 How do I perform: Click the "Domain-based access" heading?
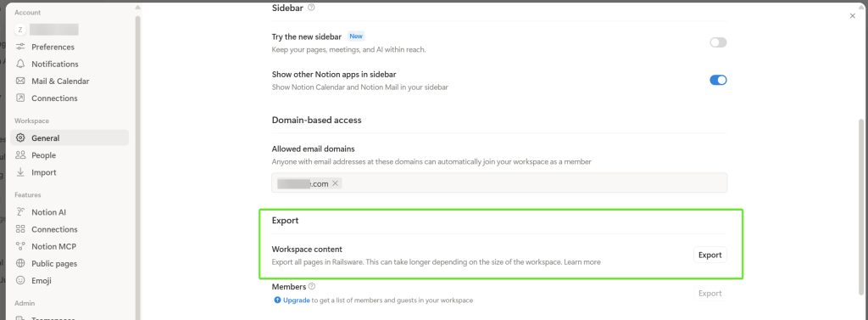317,120
